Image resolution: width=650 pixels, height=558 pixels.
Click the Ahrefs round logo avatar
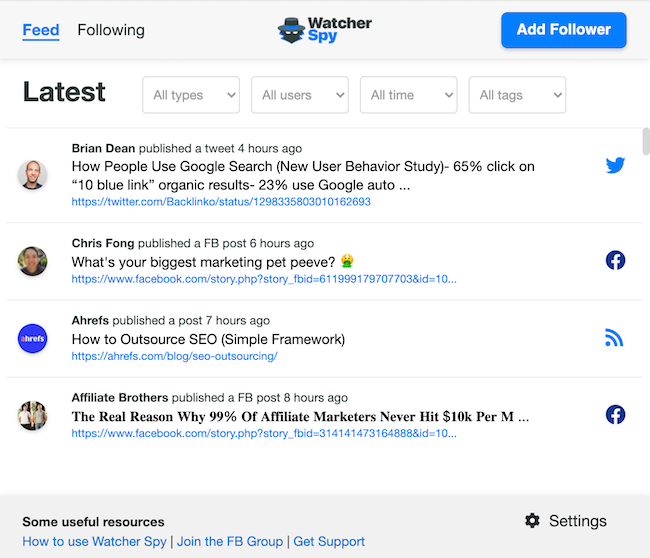point(32,338)
